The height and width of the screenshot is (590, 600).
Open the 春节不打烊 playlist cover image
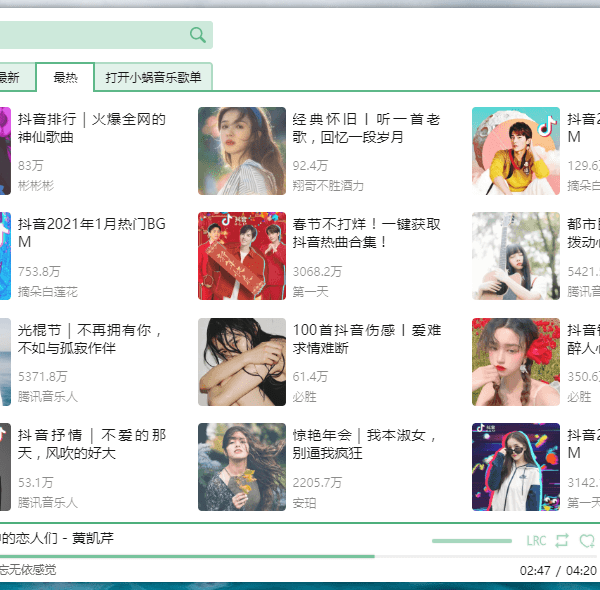[x=242, y=256]
